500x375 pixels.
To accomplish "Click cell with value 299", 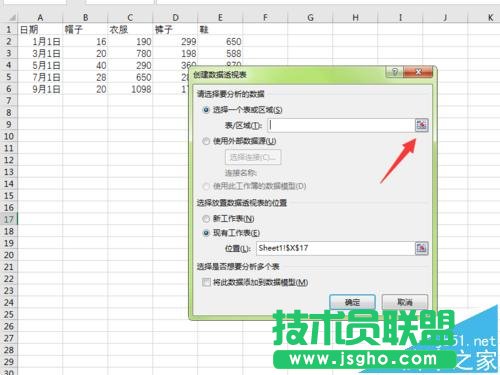I will [175, 42].
